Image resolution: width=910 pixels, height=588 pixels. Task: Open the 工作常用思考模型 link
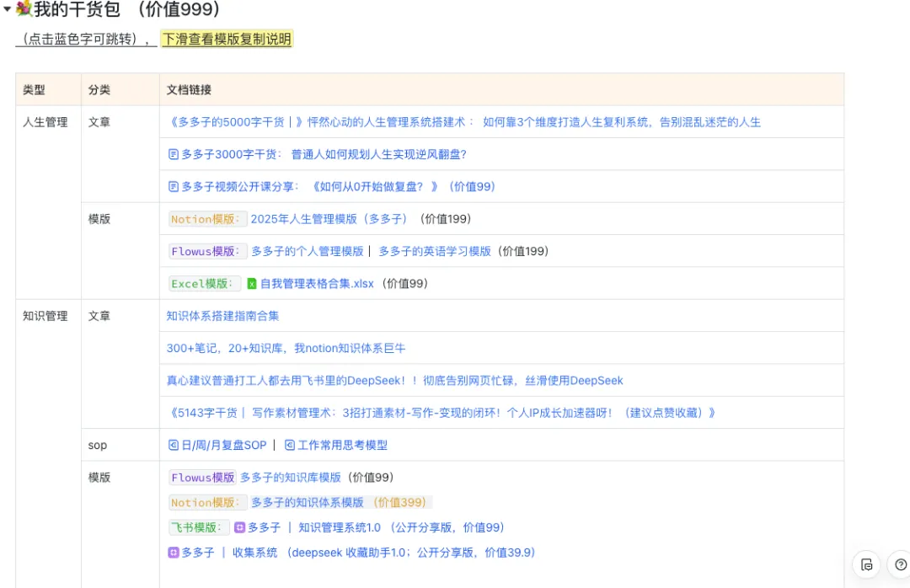pos(342,445)
